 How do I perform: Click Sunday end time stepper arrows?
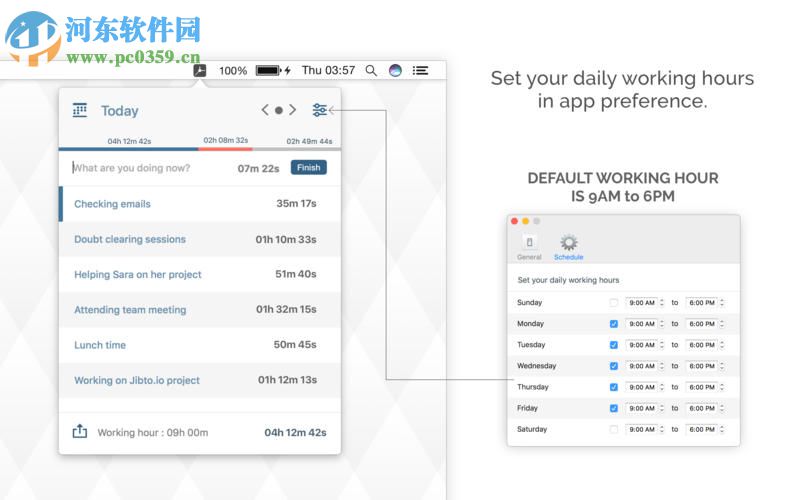(x=721, y=303)
